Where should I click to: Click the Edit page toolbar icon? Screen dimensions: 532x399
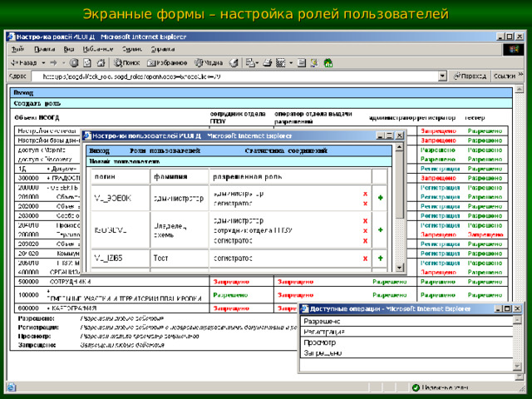click(281, 63)
